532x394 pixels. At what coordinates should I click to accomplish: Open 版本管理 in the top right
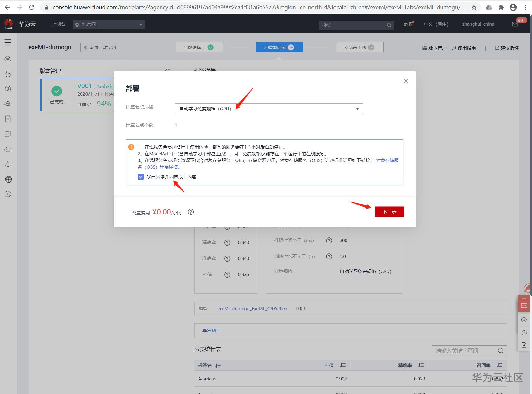434,48
